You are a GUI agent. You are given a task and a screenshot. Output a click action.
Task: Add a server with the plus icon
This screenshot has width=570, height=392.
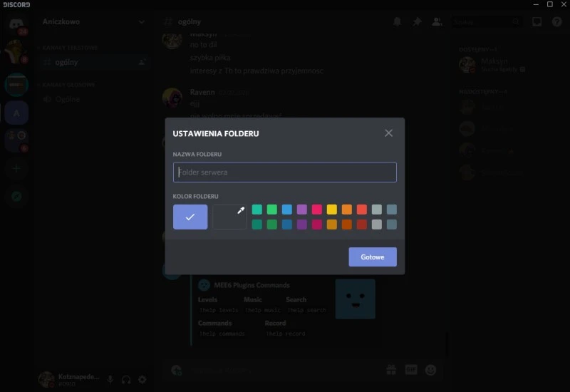(16, 168)
